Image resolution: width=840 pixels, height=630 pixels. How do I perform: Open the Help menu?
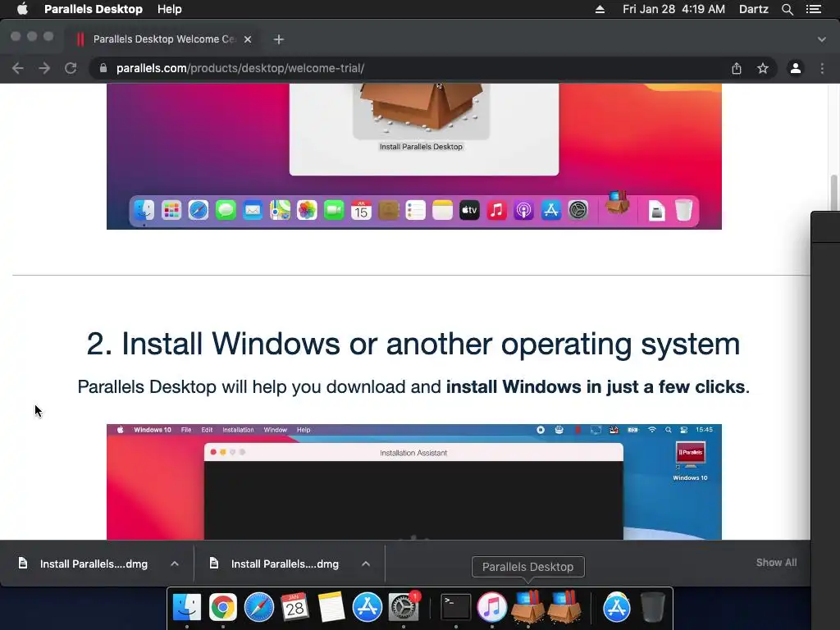point(169,9)
